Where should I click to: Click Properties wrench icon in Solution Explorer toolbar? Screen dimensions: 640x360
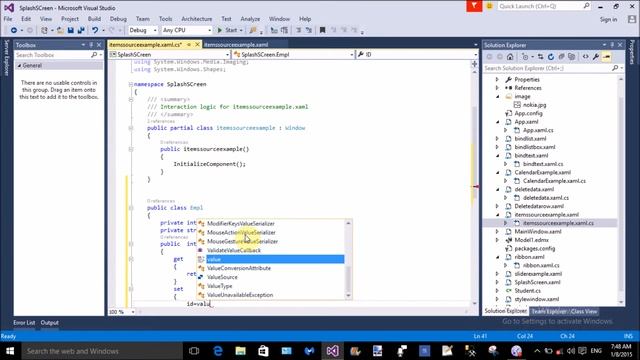pos(596,57)
